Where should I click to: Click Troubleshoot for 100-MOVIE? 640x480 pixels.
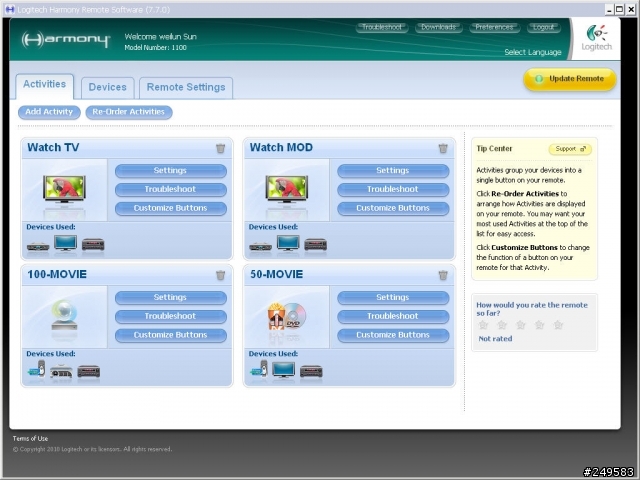[x=171, y=317]
